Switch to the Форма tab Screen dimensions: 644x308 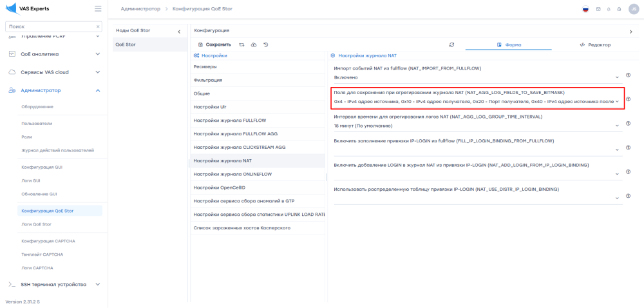point(509,44)
